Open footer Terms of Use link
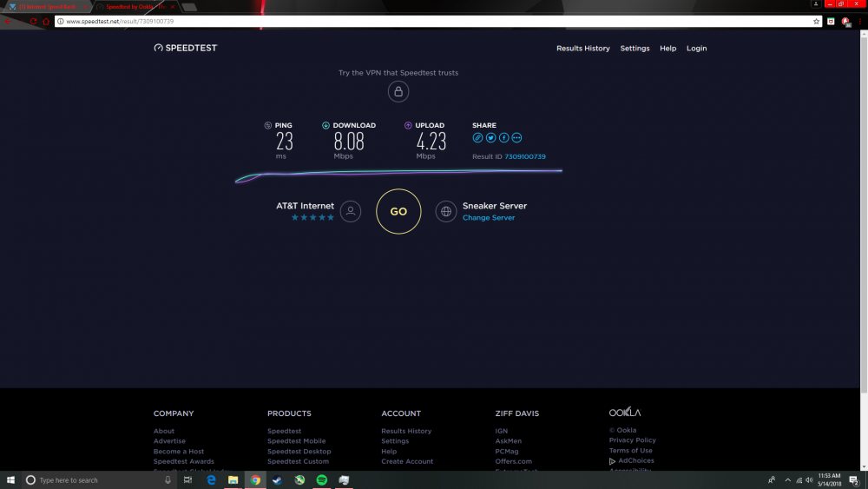The height and width of the screenshot is (489, 868). pyautogui.click(x=630, y=450)
